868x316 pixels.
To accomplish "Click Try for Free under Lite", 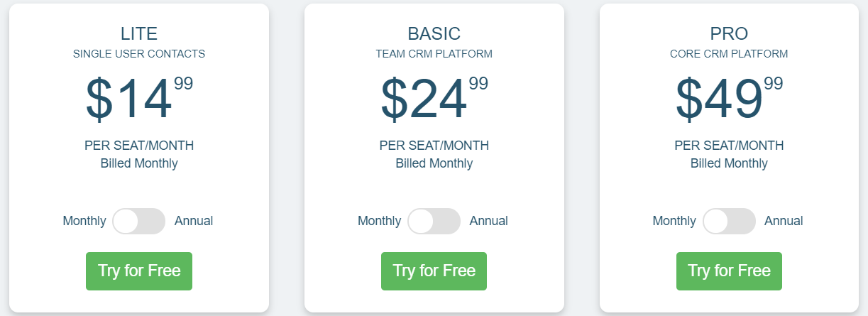I will (x=139, y=271).
